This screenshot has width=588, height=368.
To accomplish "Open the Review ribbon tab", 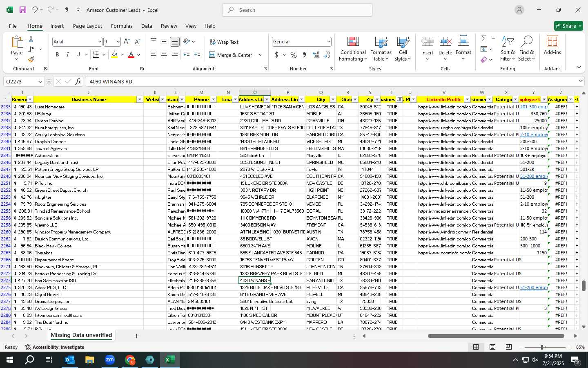I will tap(169, 26).
